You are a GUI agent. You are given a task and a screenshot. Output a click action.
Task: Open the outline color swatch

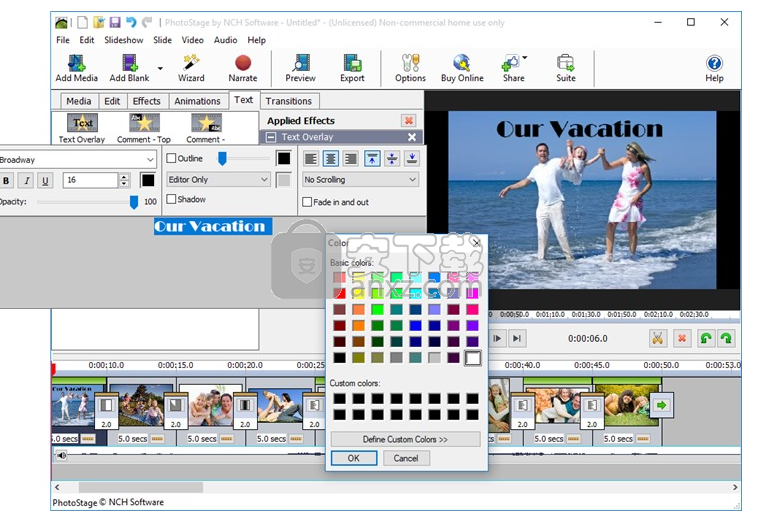[284, 158]
